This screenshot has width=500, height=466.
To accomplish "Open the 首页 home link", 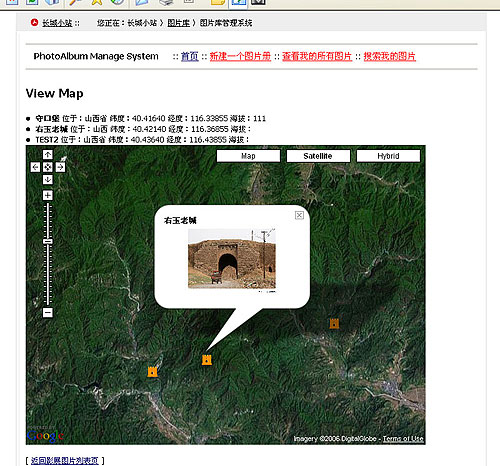I will [x=190, y=56].
